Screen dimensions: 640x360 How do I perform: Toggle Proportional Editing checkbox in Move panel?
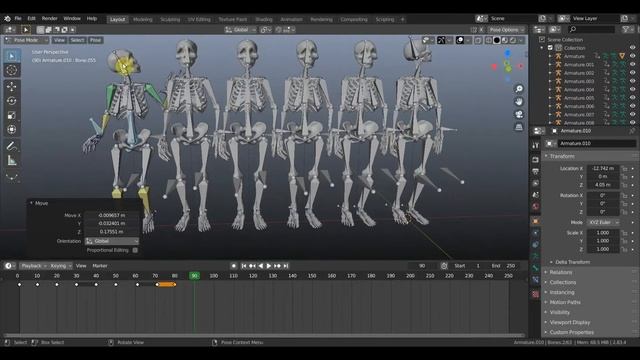pos(135,250)
